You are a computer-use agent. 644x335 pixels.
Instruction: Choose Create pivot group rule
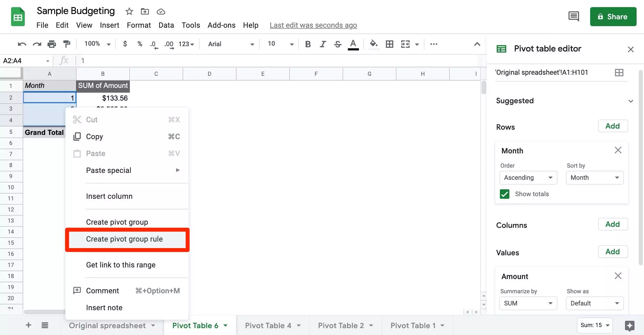click(x=124, y=239)
